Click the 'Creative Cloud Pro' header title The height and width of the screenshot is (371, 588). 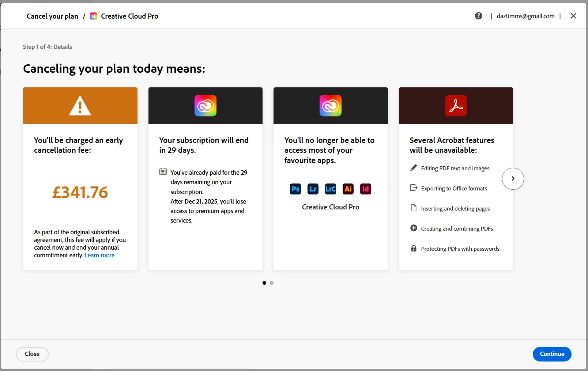tap(129, 16)
